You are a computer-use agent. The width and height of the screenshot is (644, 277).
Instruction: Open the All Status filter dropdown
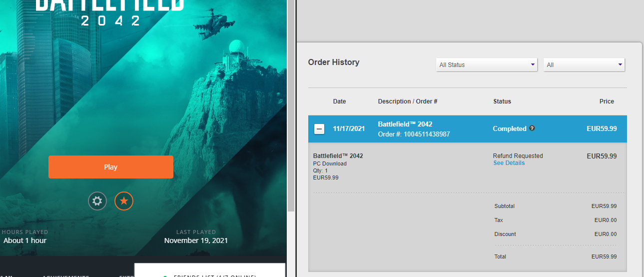point(487,65)
